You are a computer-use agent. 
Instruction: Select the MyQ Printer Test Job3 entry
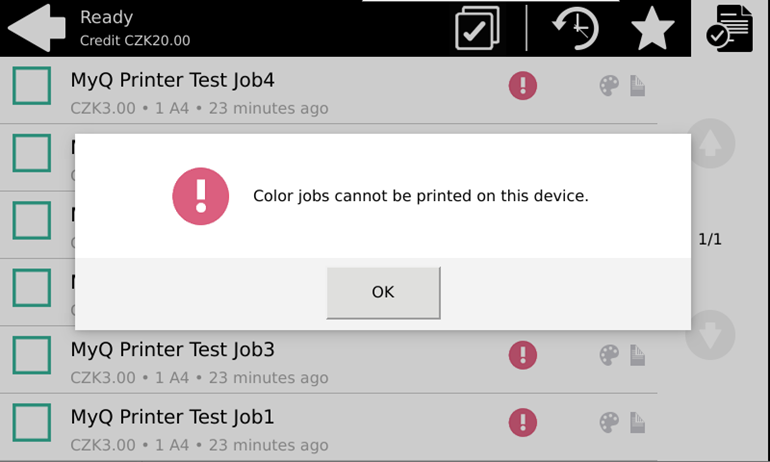(172, 350)
